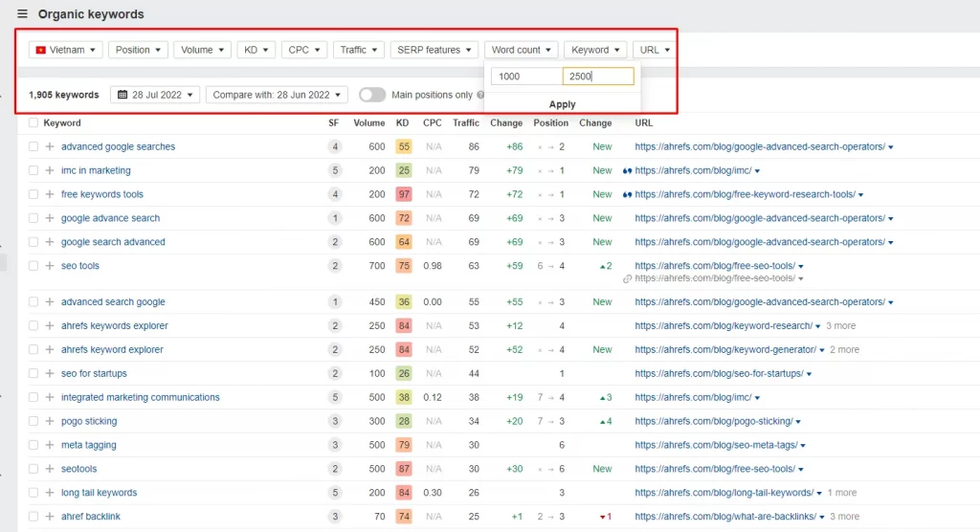Check the 'pogo sticking' row checkbox
Viewport: 980px width, 532px height.
[x=33, y=421]
